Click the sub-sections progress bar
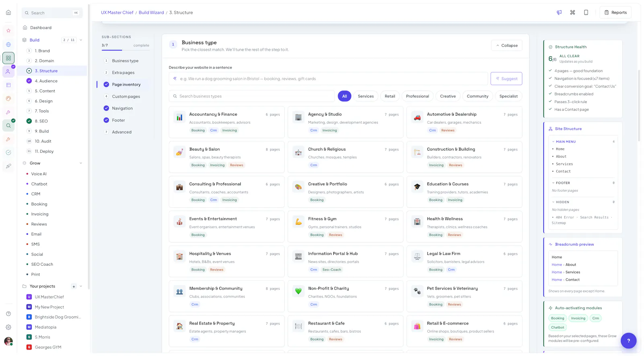The width and height of the screenshot is (644, 356). 125,50
